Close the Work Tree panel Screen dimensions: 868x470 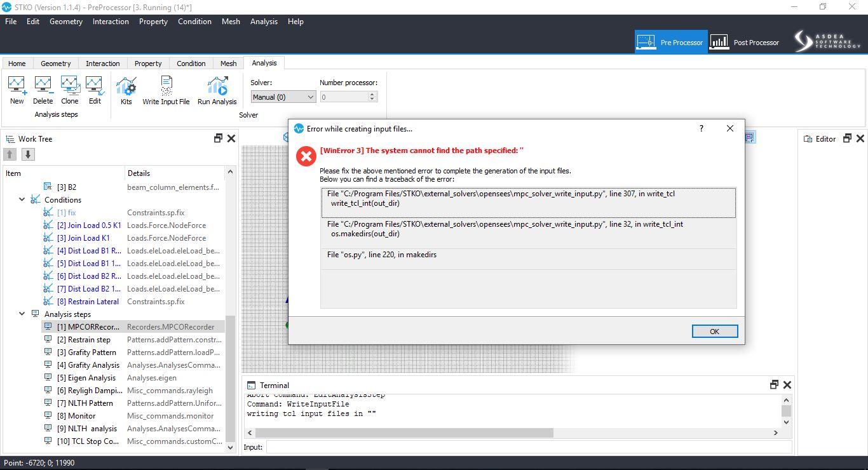(231, 138)
